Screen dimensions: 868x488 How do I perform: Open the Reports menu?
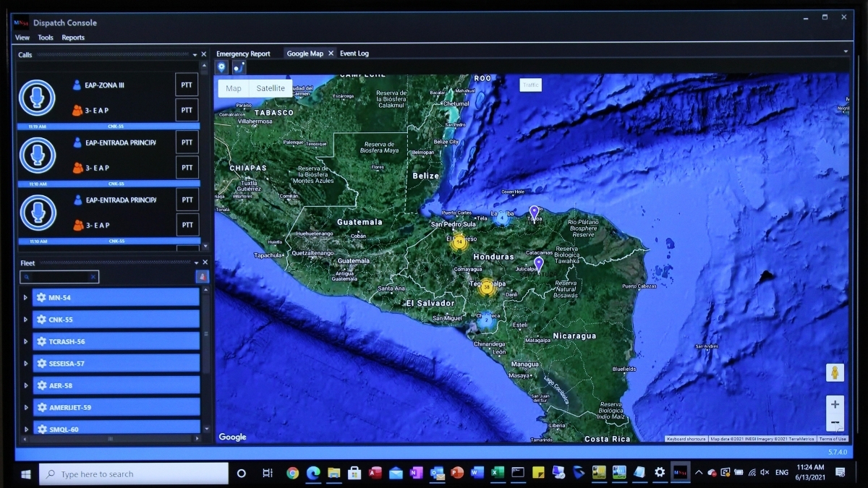(73, 38)
